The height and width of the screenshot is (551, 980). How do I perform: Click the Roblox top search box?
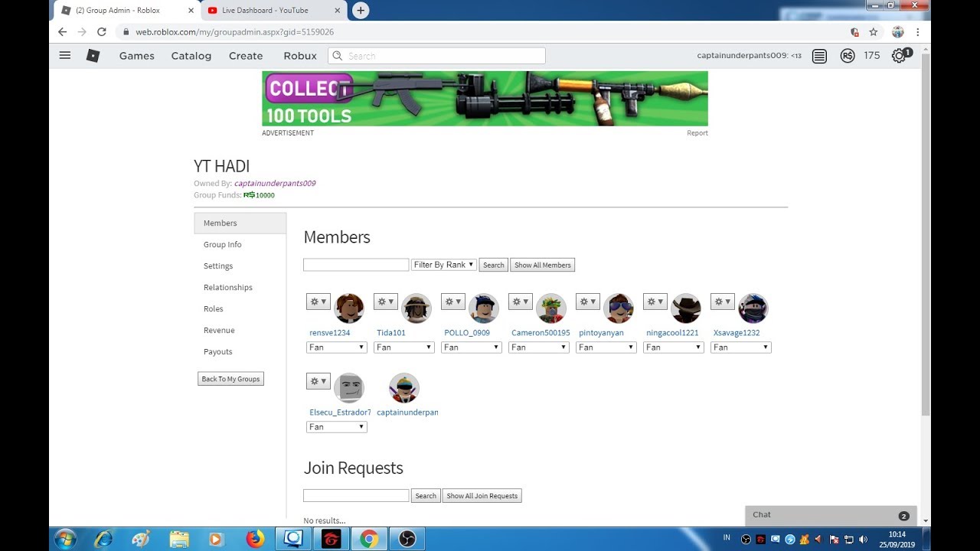[x=437, y=56]
